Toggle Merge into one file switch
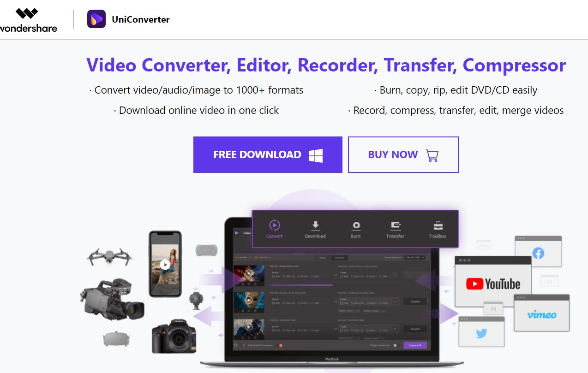The image size is (588, 373). [x=396, y=345]
